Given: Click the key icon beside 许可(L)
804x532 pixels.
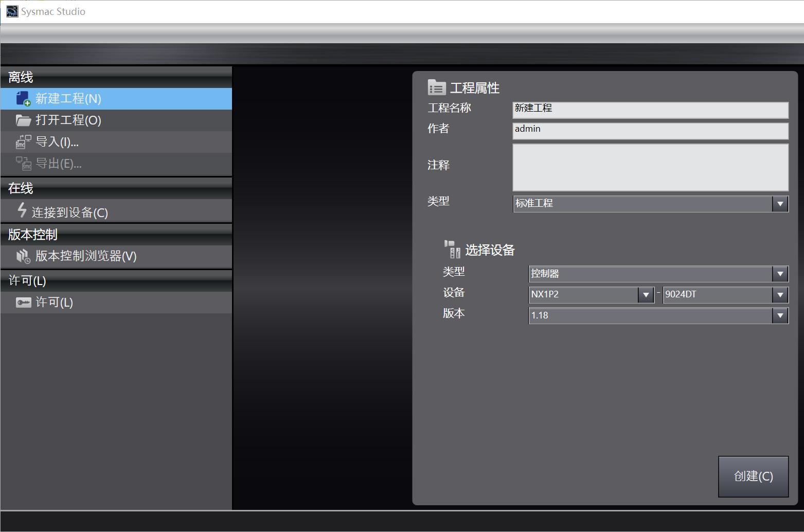Looking at the screenshot, I should tap(23, 303).
